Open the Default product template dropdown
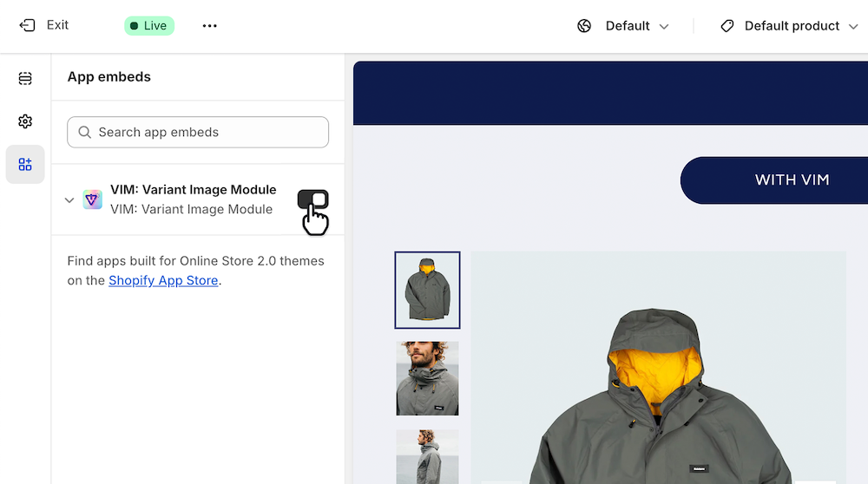 [x=792, y=26]
